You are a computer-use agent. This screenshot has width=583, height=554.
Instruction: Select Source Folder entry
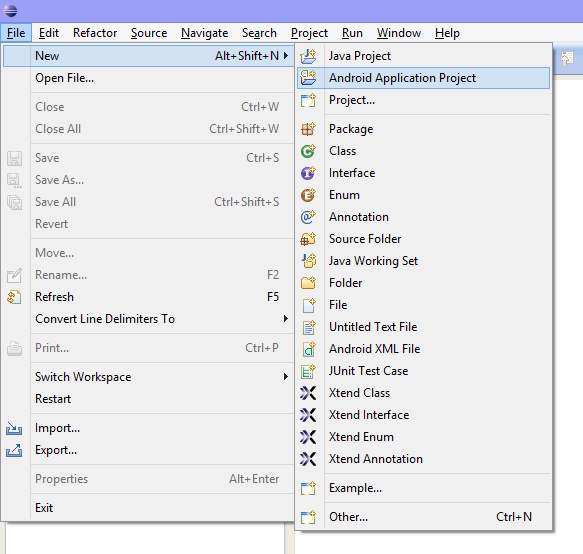click(x=423, y=239)
